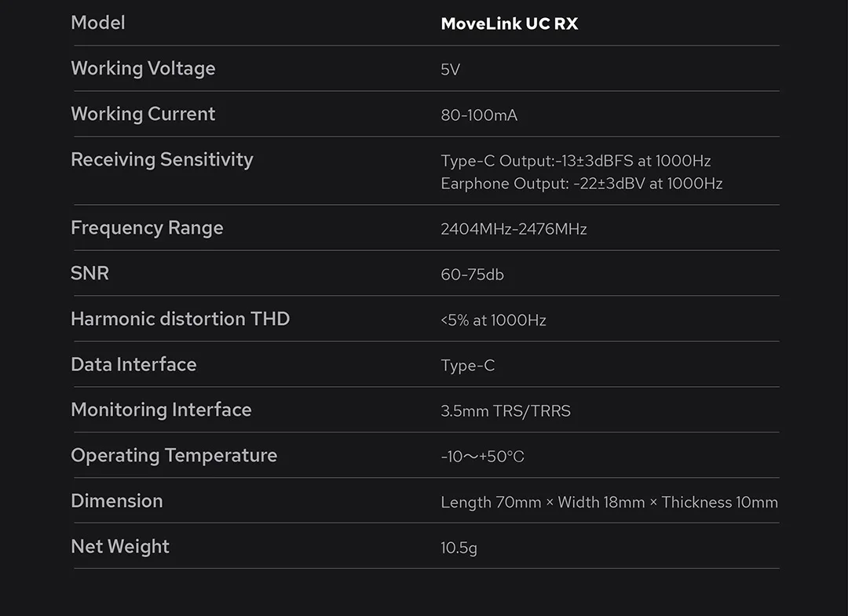Select the 2404MHz-2476MHz frequency value

514,229
